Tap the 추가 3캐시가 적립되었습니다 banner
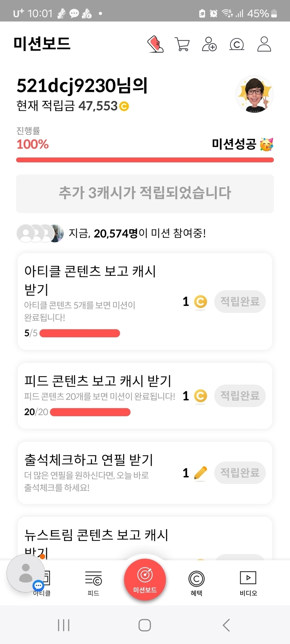 click(145, 193)
